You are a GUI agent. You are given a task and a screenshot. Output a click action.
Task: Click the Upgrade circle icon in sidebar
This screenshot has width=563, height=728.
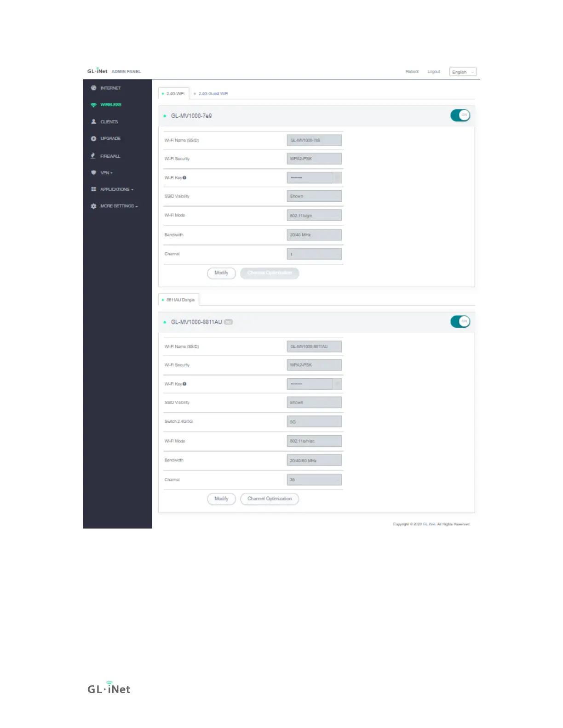click(93, 138)
